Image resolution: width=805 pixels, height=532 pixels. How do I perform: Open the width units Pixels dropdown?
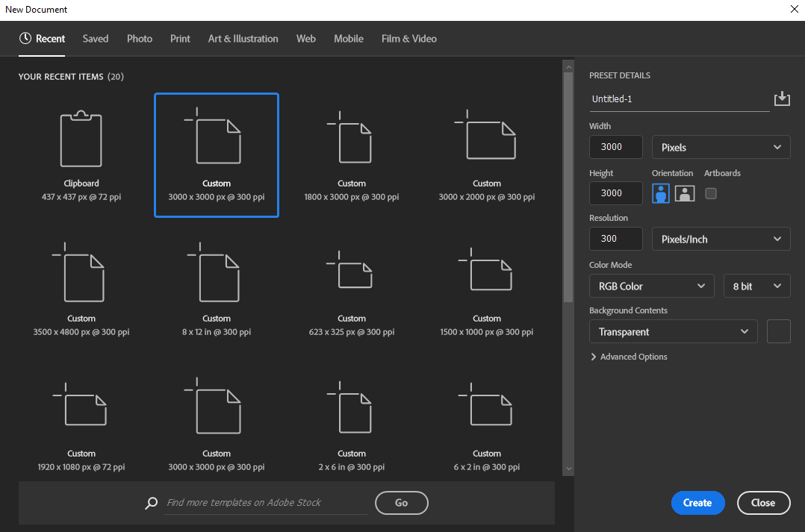(720, 147)
